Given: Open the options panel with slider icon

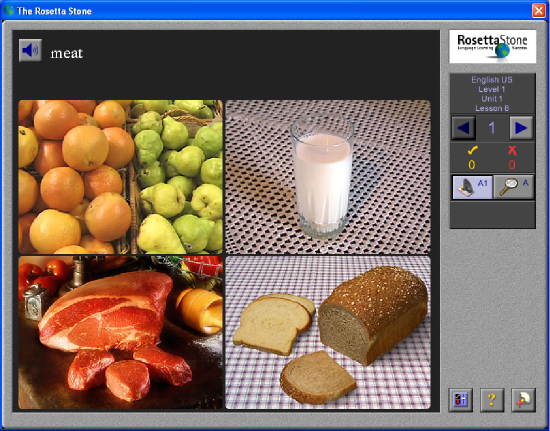Looking at the screenshot, I should pyautogui.click(x=461, y=400).
